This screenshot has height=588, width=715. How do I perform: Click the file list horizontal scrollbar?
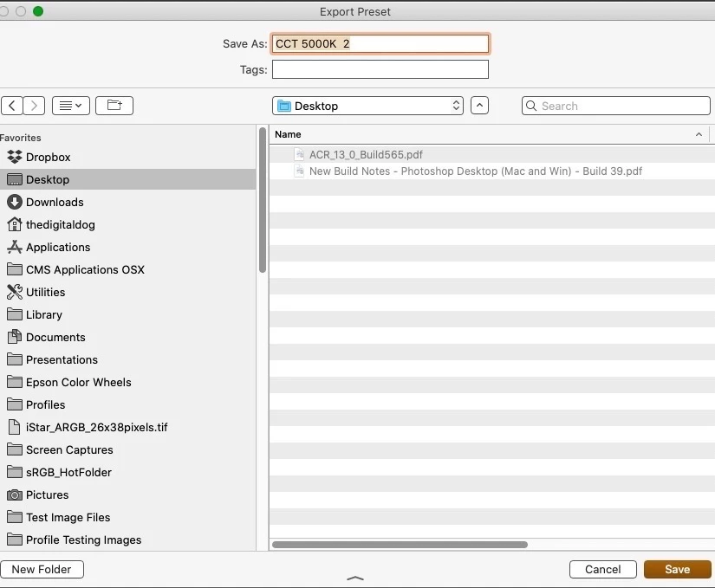(x=400, y=545)
